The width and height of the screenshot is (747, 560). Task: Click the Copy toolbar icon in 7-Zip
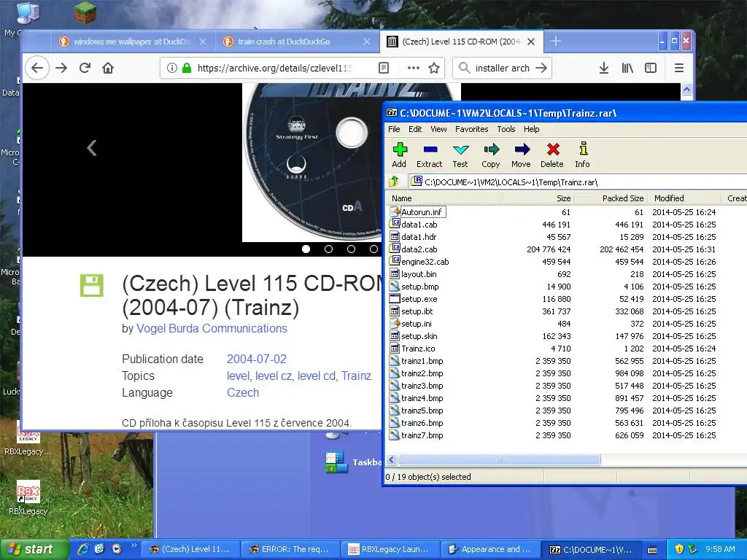[491, 155]
